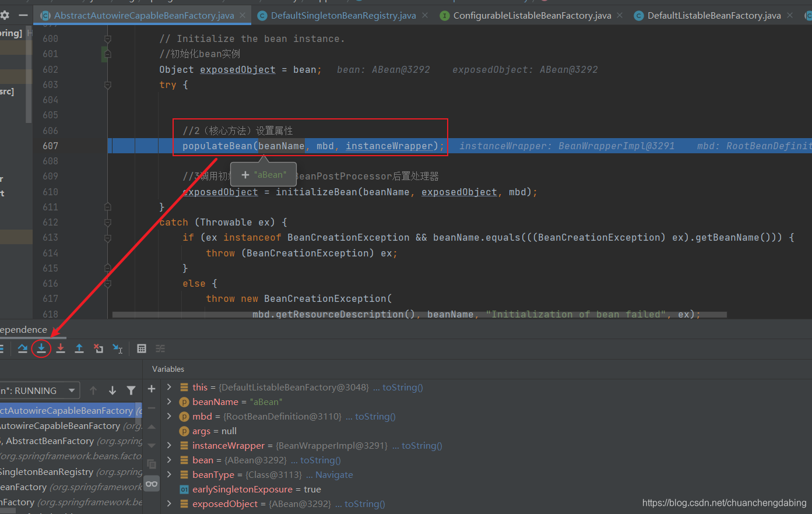Click the editor horizontal scrollbar
The width and height of the screenshot is (812, 514).
(x=420, y=315)
